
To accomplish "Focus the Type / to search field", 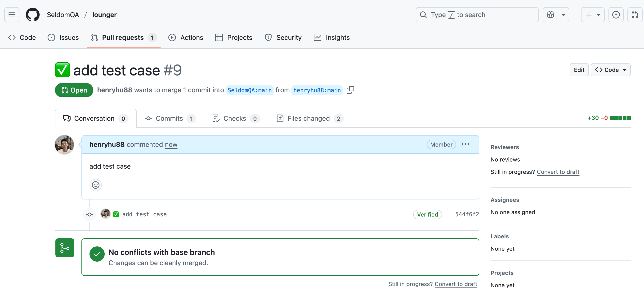I will [x=477, y=15].
